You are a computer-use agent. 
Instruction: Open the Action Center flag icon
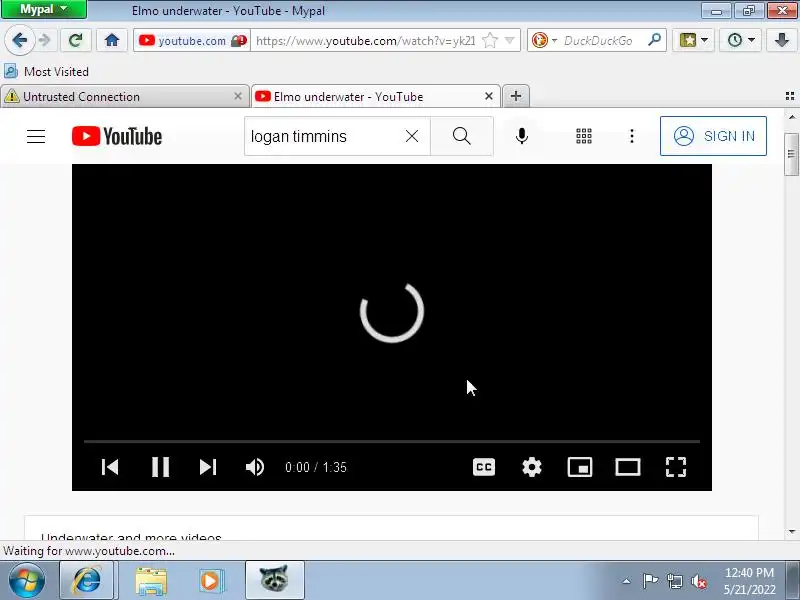pyautogui.click(x=650, y=581)
